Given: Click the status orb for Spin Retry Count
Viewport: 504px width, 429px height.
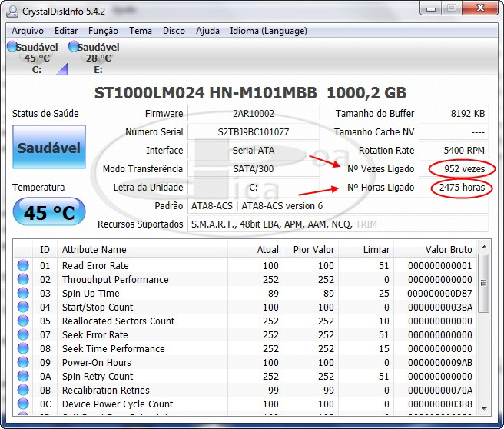Looking at the screenshot, I should click(x=23, y=376).
